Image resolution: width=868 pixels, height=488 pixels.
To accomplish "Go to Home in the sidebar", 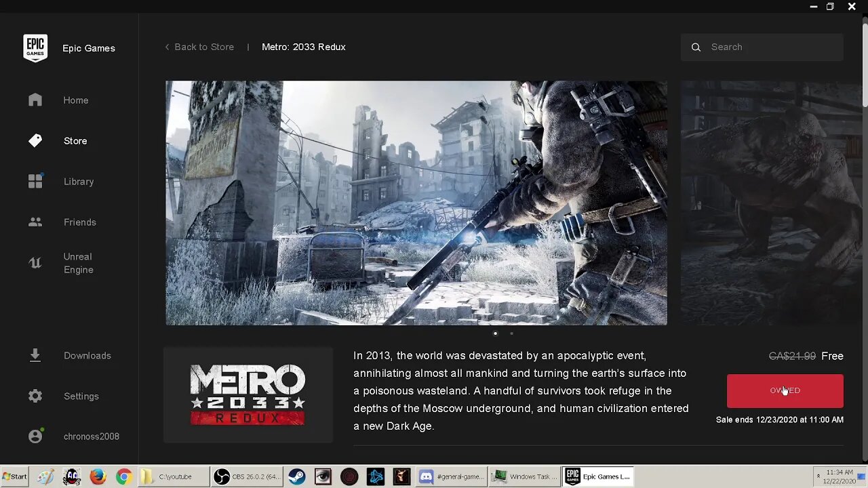I will 76,100.
